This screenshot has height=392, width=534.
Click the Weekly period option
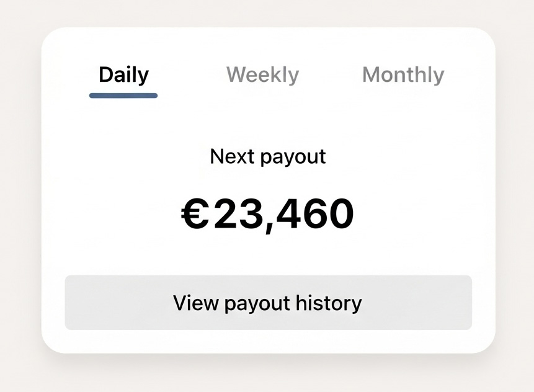tap(262, 74)
